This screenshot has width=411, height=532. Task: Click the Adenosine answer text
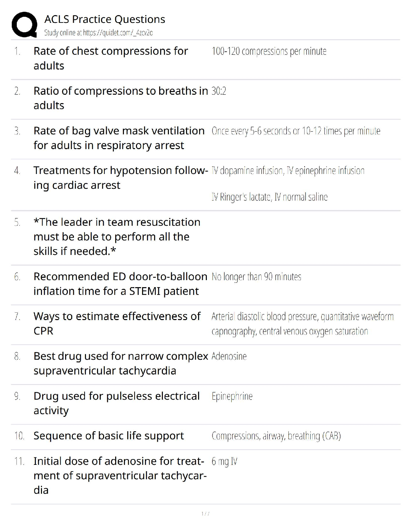[x=229, y=356]
